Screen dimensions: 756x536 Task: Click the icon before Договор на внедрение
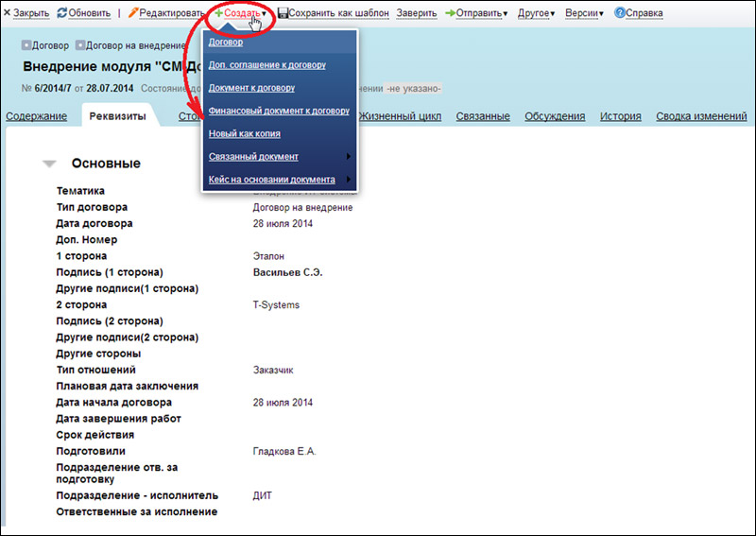coord(80,45)
